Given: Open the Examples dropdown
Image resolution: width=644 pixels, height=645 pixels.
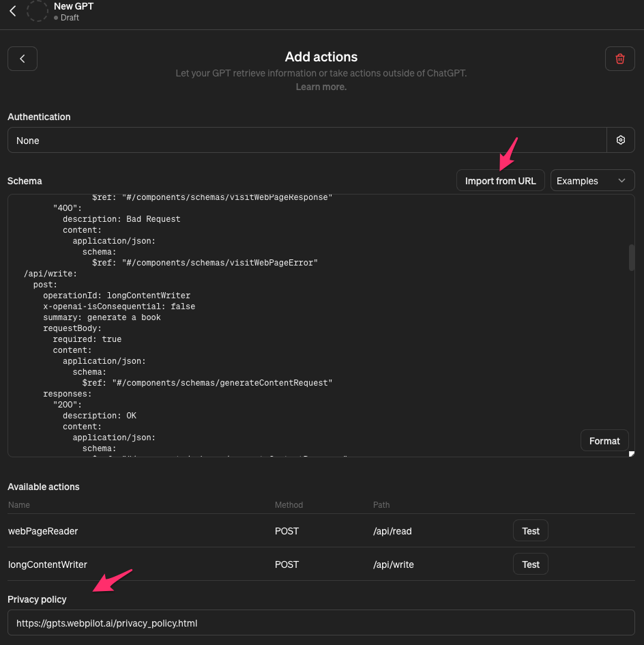Looking at the screenshot, I should [591, 181].
